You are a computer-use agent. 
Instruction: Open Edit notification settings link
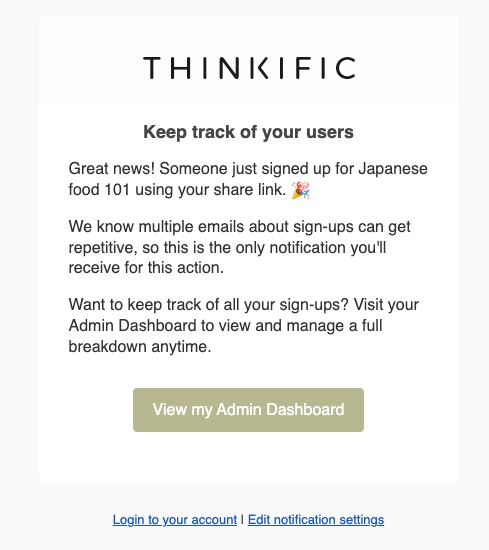[316, 519]
